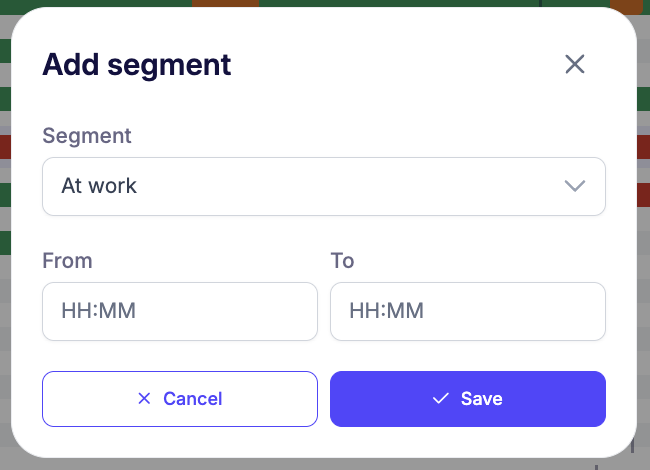Click the dimmed backdrop below the dialog
The image size is (650, 470).
(x=300, y=465)
